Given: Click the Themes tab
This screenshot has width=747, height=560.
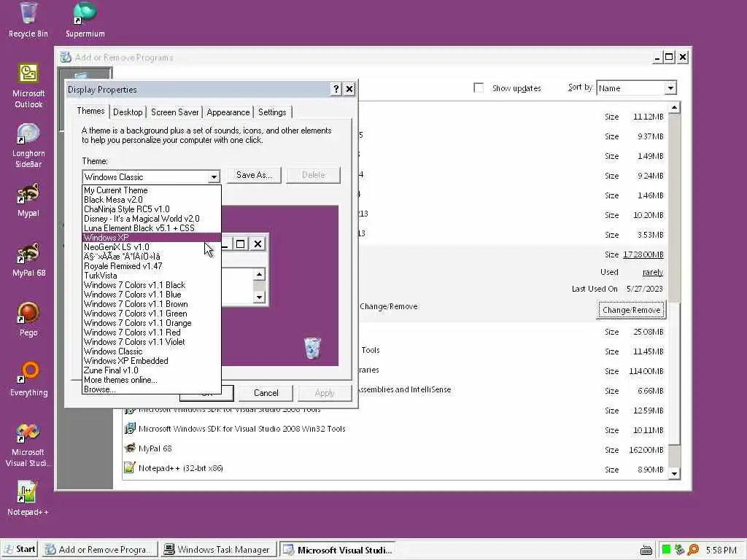Looking at the screenshot, I should point(90,111).
